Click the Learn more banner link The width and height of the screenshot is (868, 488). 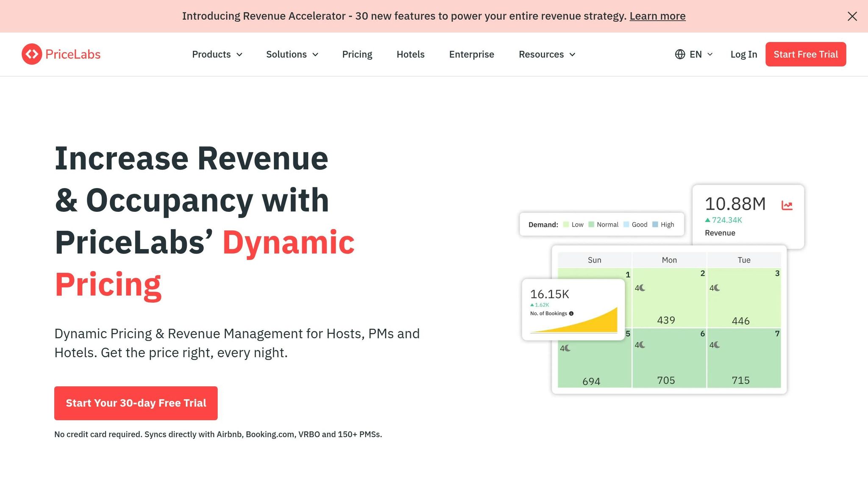(657, 16)
